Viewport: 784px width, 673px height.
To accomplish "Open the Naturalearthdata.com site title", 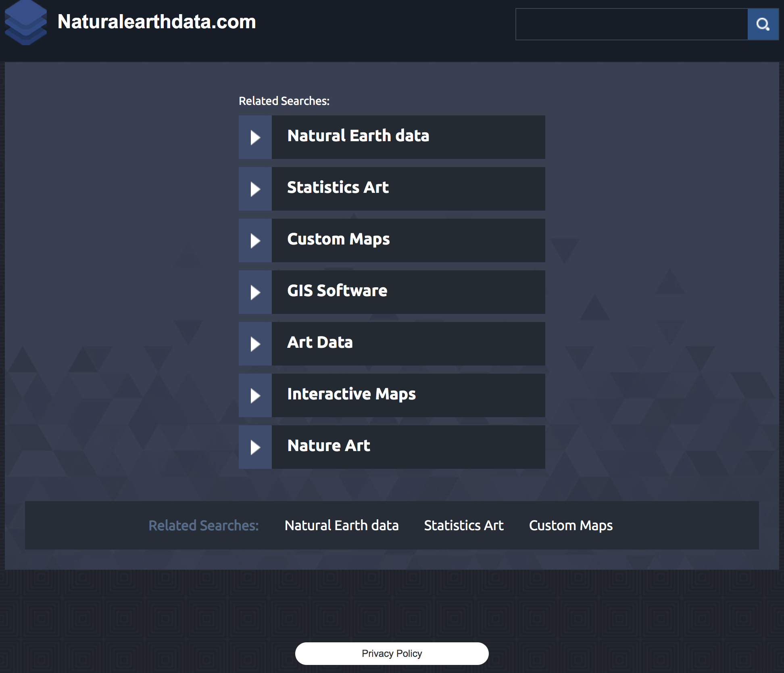I will click(157, 22).
